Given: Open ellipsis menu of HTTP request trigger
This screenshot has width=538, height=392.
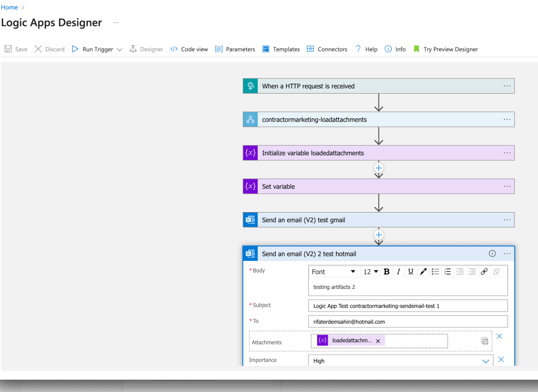Looking at the screenshot, I should point(507,86).
